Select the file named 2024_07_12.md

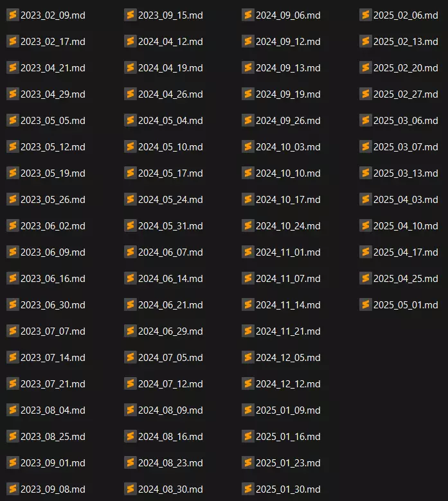[x=171, y=383]
